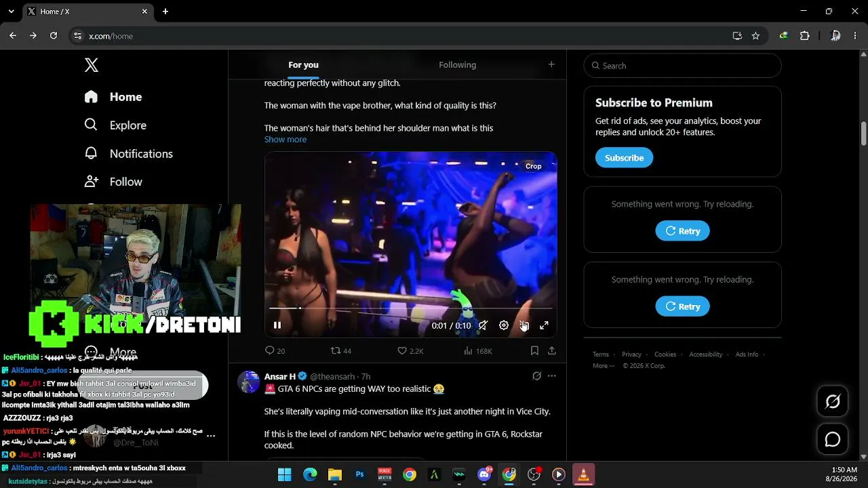Bookmark the video post
Image resolution: width=868 pixels, height=488 pixels.
(534, 351)
